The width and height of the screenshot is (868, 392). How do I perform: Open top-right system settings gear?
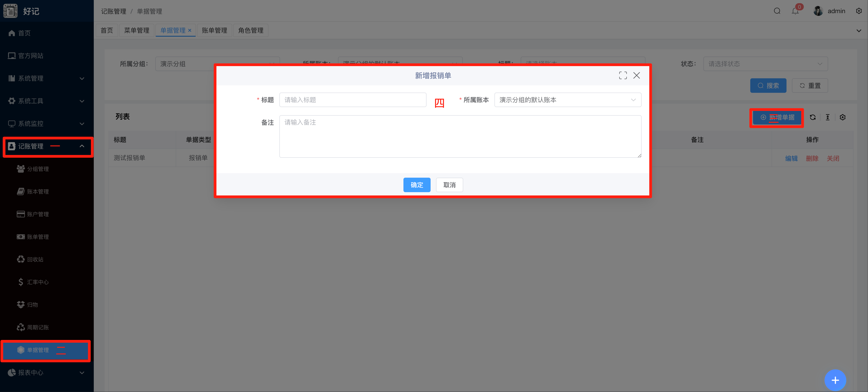click(x=858, y=11)
